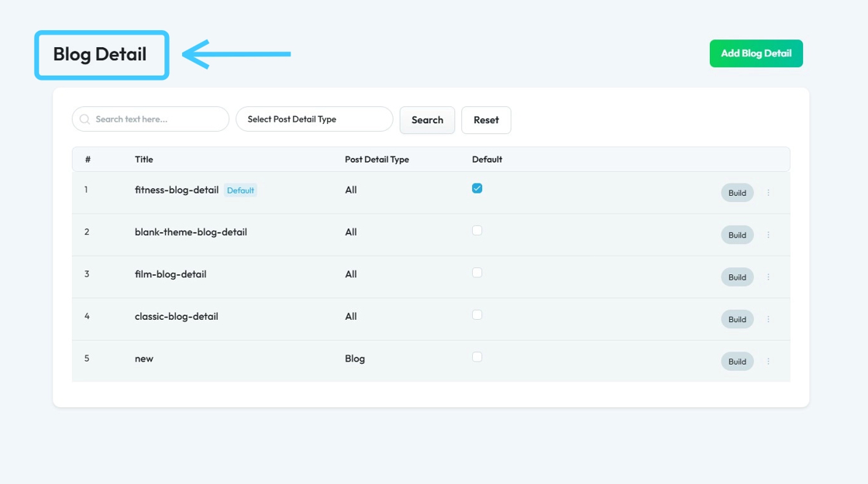The image size is (868, 484).
Task: Open three-dot menu for blank-theme-blog-detail
Action: (768, 235)
